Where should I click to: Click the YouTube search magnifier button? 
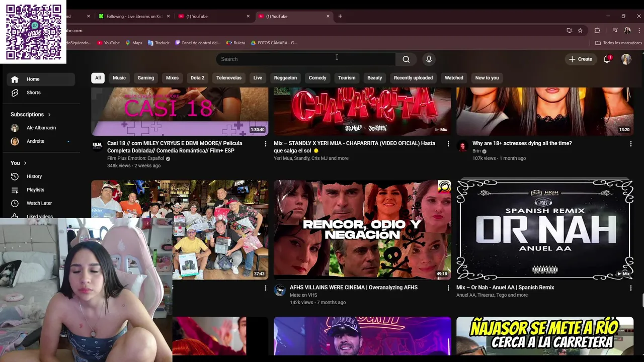[406, 59]
